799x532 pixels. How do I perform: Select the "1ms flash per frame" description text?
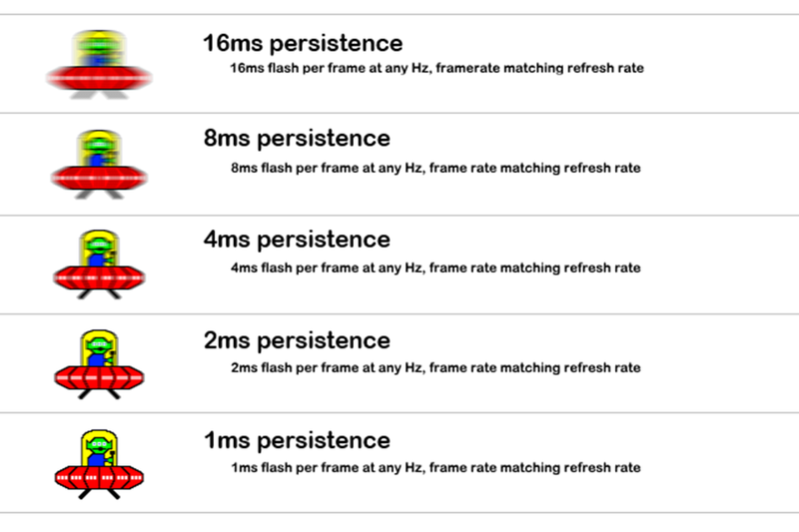[x=435, y=468]
